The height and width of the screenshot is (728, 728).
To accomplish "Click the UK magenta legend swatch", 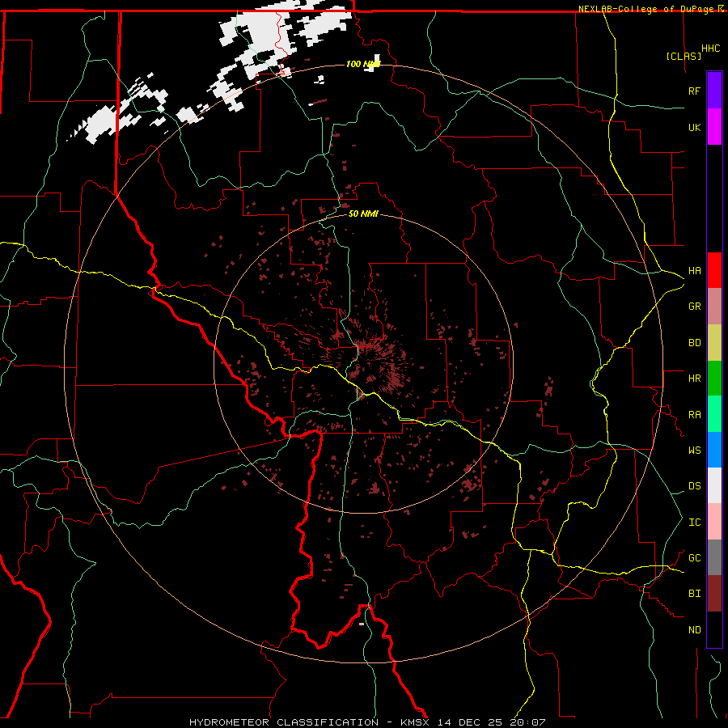I will pos(714,127).
